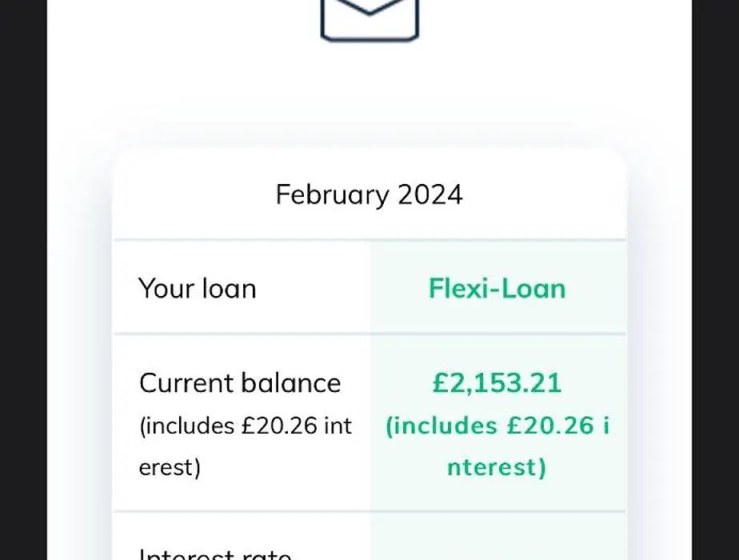Open the green Flexi-Loan value
Image resolution: width=739 pixels, height=560 pixels.
pos(497,288)
